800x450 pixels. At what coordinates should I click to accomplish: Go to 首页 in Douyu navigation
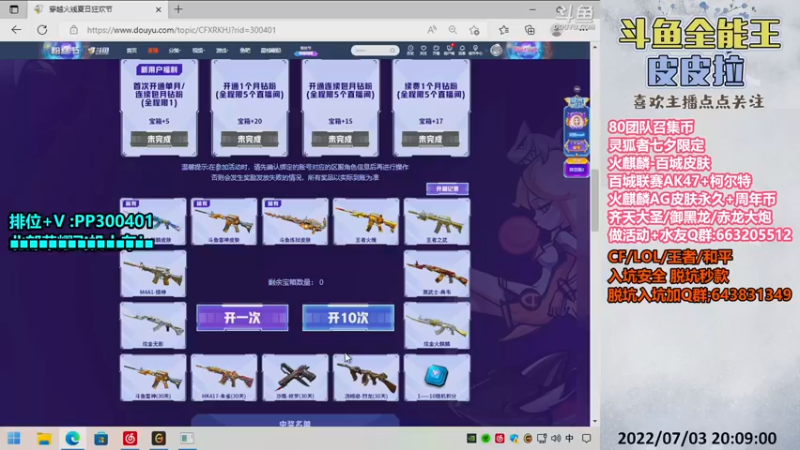[x=132, y=51]
